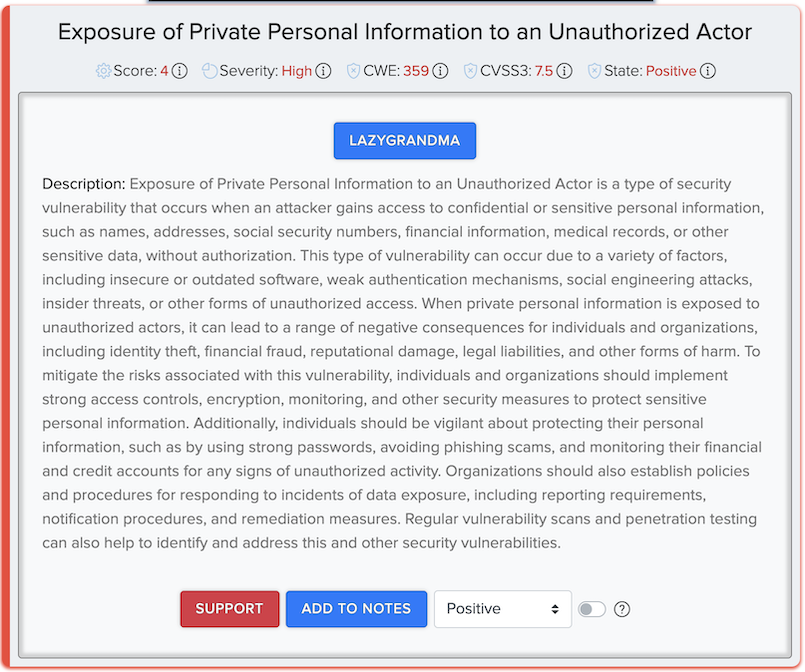Click the shield icon before CVSS3
Image resolution: width=805 pixels, height=672 pixels.
tap(471, 71)
